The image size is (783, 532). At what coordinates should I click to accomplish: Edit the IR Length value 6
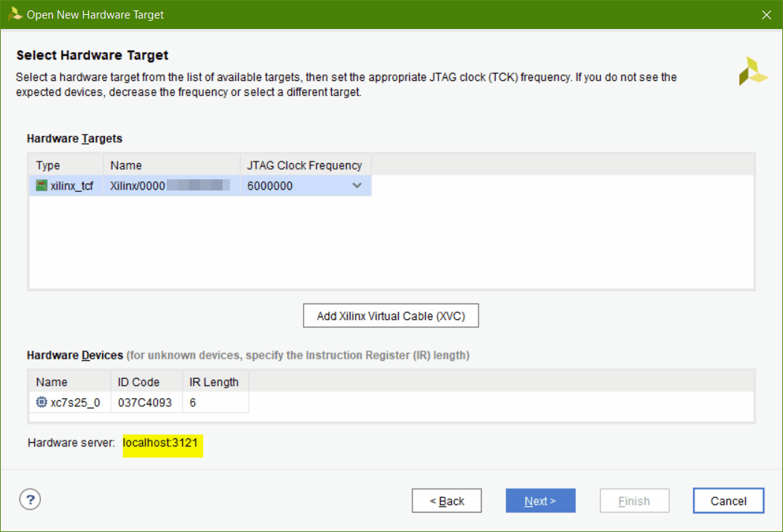click(x=214, y=403)
